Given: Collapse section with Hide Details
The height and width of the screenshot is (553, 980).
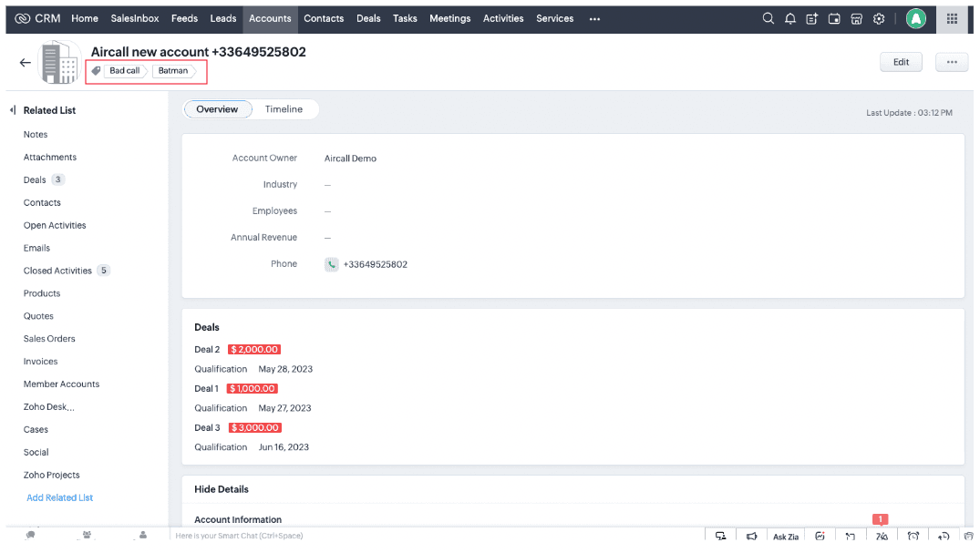Looking at the screenshot, I should click(222, 489).
